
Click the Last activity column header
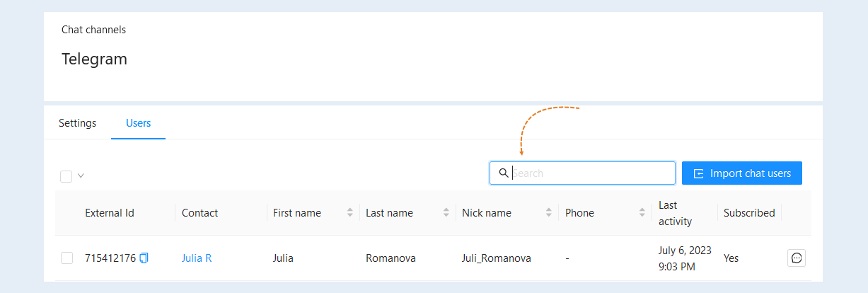675,213
